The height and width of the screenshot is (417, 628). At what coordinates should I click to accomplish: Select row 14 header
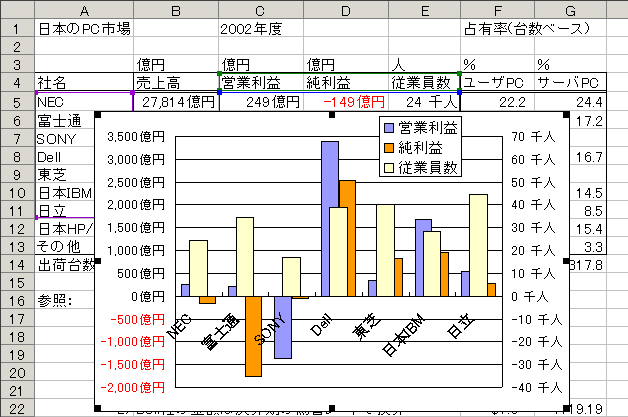[17, 264]
